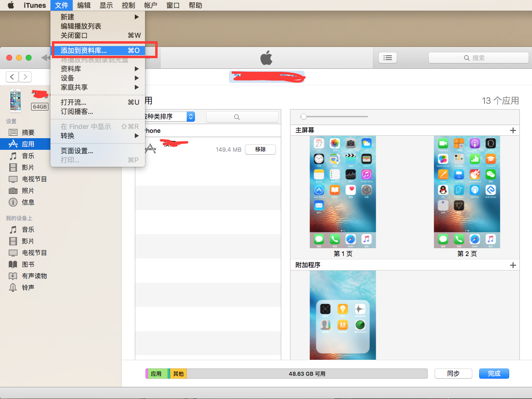Click the Camera app icon on page 1
Screen dimensions: 532x399
351,143
